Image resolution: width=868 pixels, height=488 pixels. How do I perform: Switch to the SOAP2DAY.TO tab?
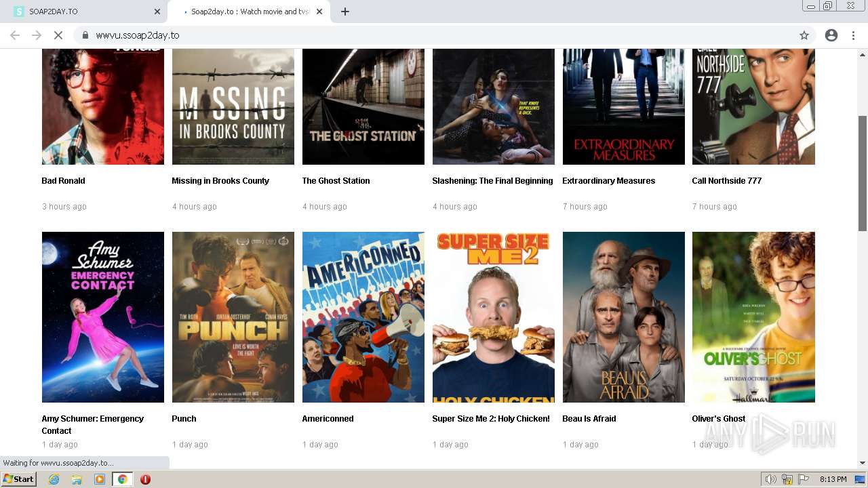pos(85,12)
